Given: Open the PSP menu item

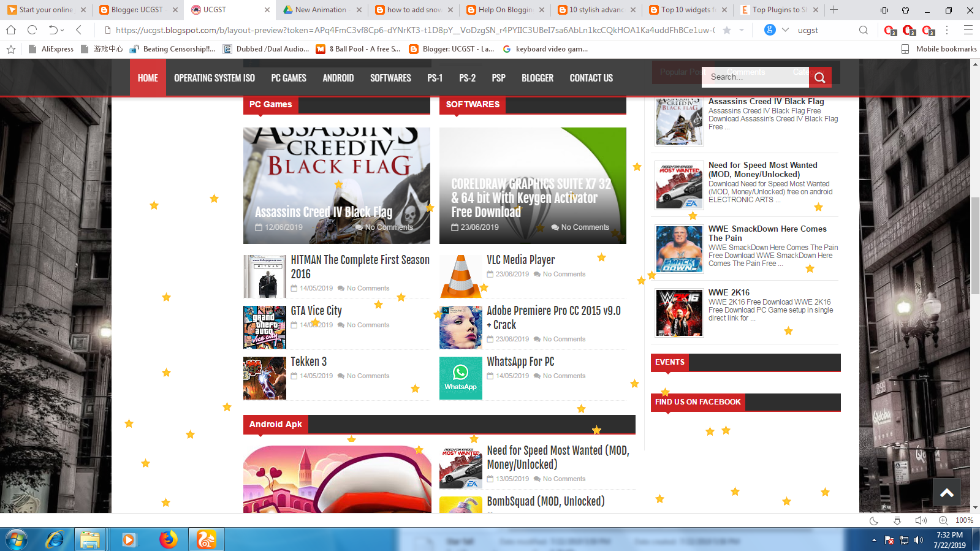Looking at the screenshot, I should coord(499,78).
